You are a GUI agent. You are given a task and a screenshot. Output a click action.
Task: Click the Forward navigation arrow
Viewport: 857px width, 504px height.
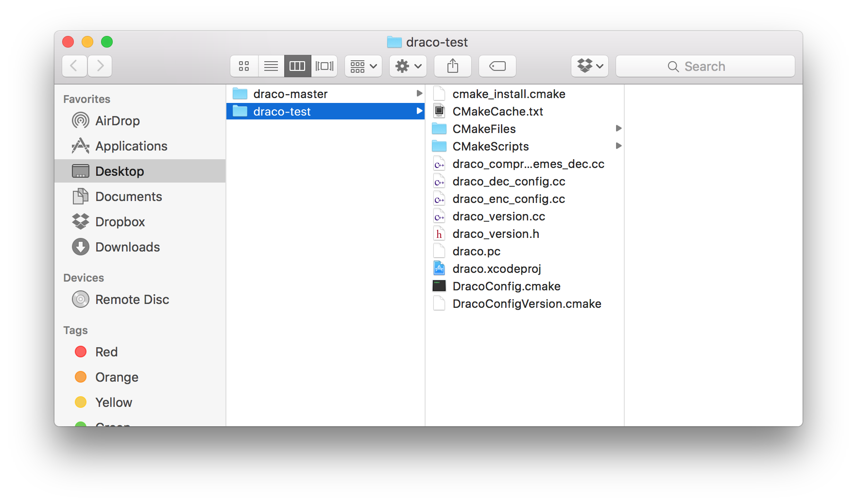point(100,66)
